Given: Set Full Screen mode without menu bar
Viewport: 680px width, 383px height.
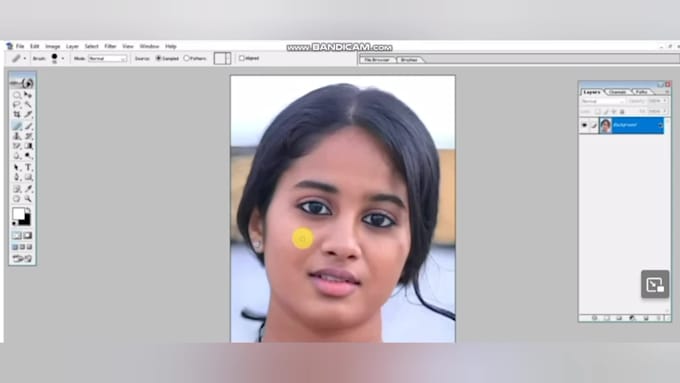Looking at the screenshot, I should click(29, 246).
